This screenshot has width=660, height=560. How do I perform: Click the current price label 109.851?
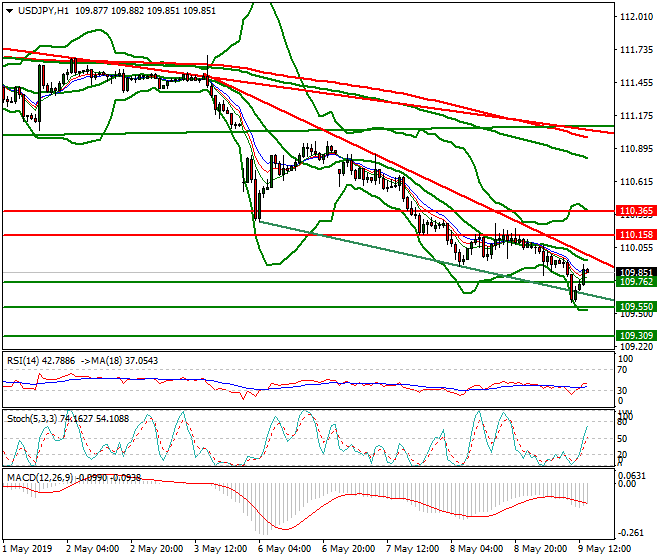pyautogui.click(x=636, y=272)
